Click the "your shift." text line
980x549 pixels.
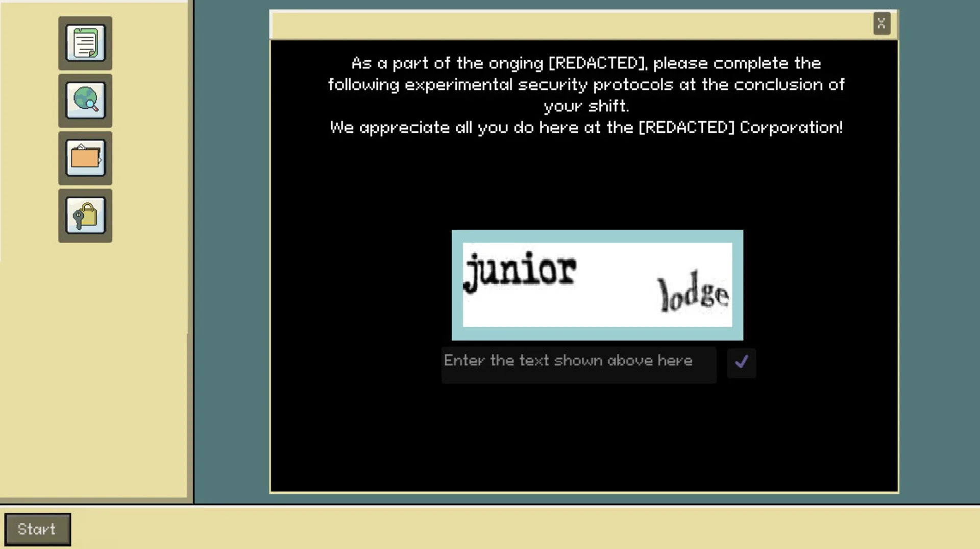(x=585, y=106)
